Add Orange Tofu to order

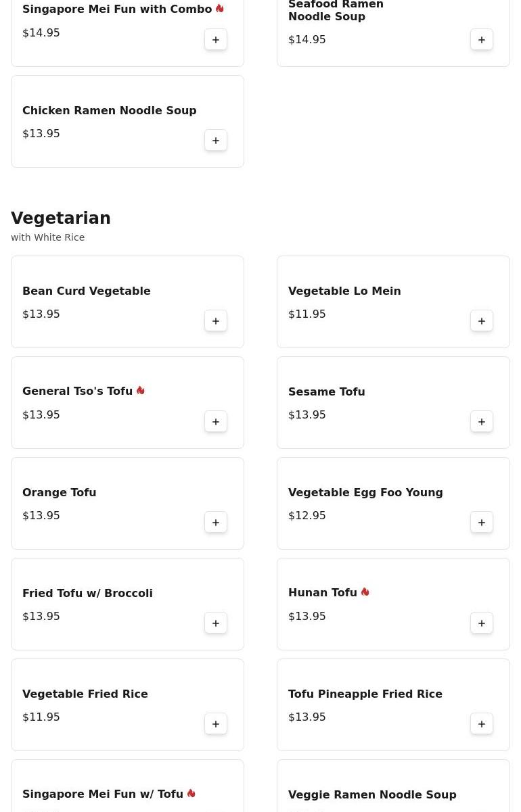click(216, 523)
